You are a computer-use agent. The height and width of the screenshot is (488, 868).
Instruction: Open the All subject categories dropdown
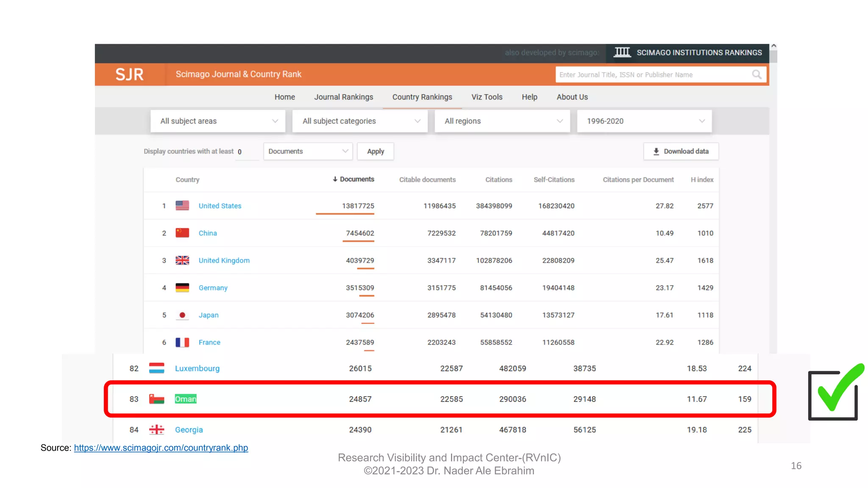tap(360, 121)
